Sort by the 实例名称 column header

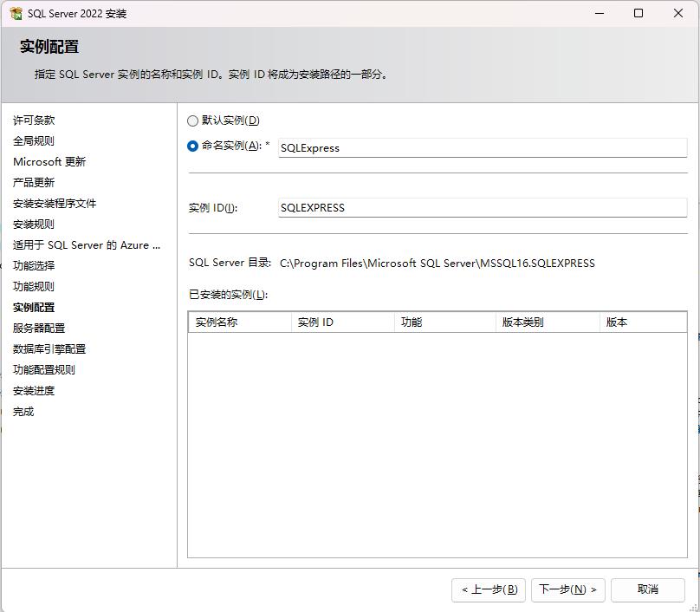click(239, 322)
